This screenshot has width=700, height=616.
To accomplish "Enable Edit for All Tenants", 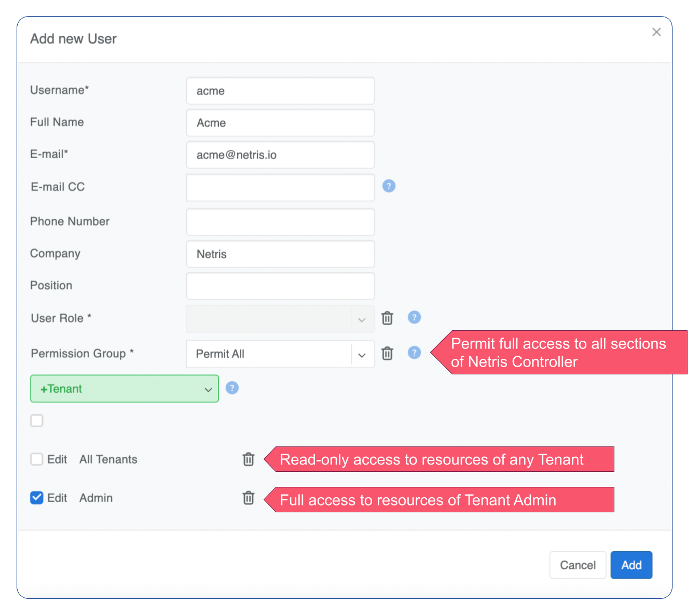I will coord(36,459).
